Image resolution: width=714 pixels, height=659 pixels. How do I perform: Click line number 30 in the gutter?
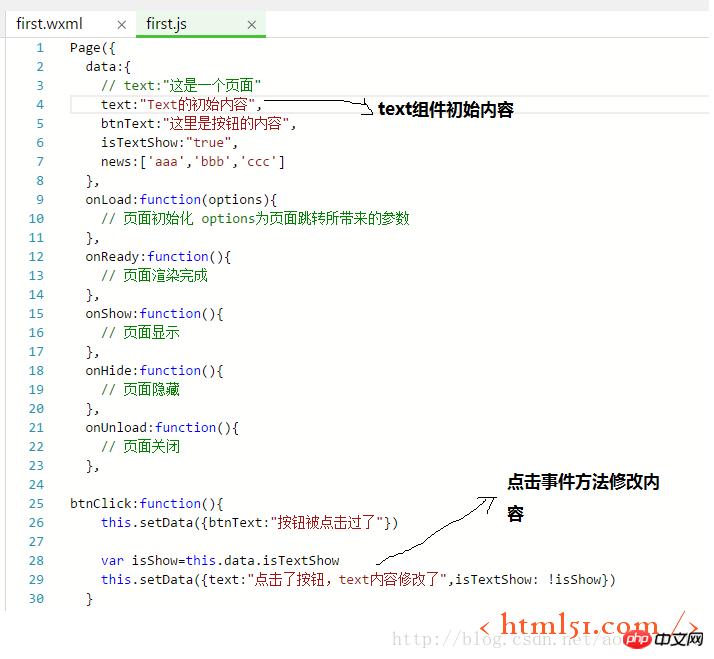click(x=37, y=599)
